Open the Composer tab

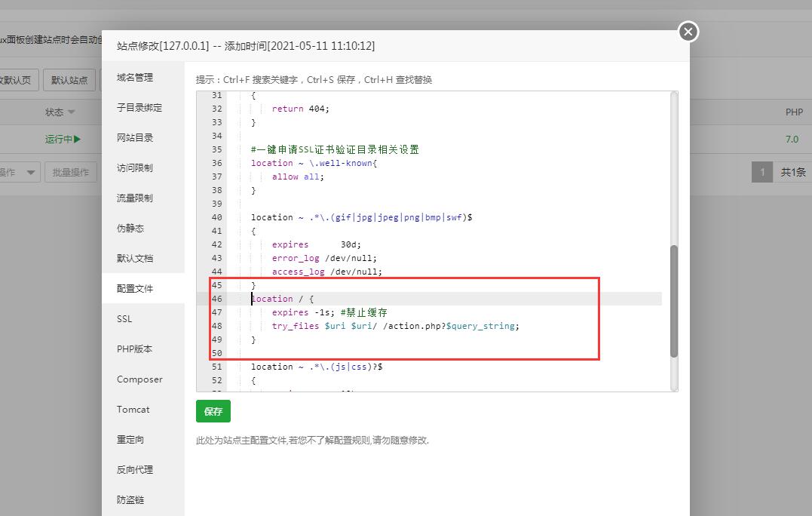pos(139,379)
